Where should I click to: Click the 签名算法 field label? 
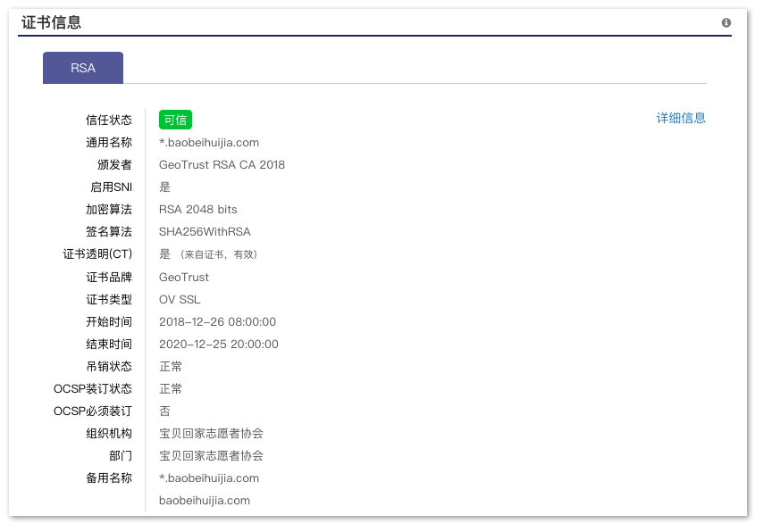point(109,232)
